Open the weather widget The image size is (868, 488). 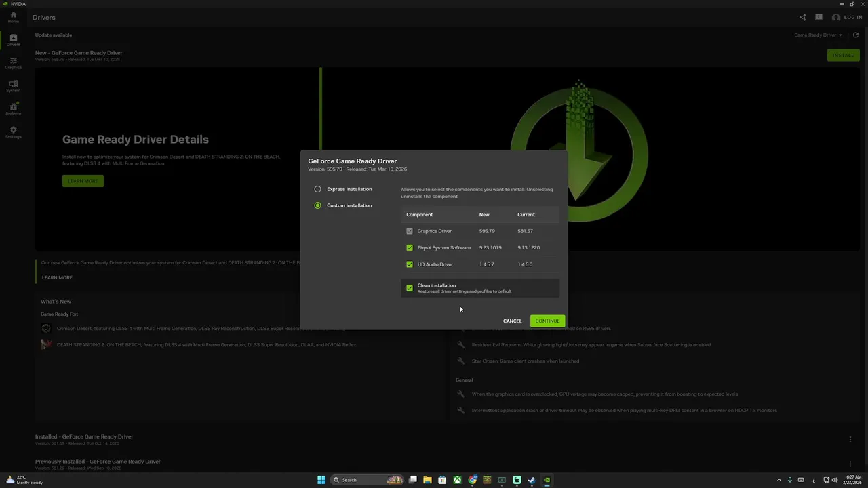(24, 480)
